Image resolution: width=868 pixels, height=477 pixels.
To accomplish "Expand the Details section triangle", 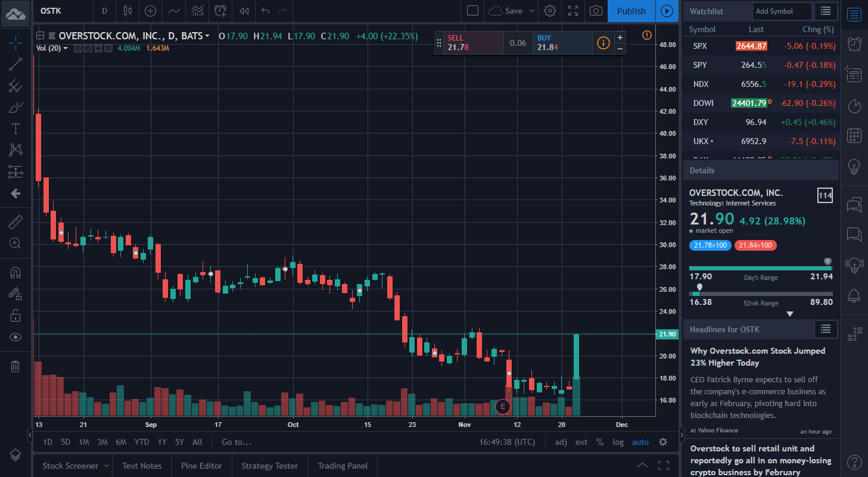I will pos(790,314).
